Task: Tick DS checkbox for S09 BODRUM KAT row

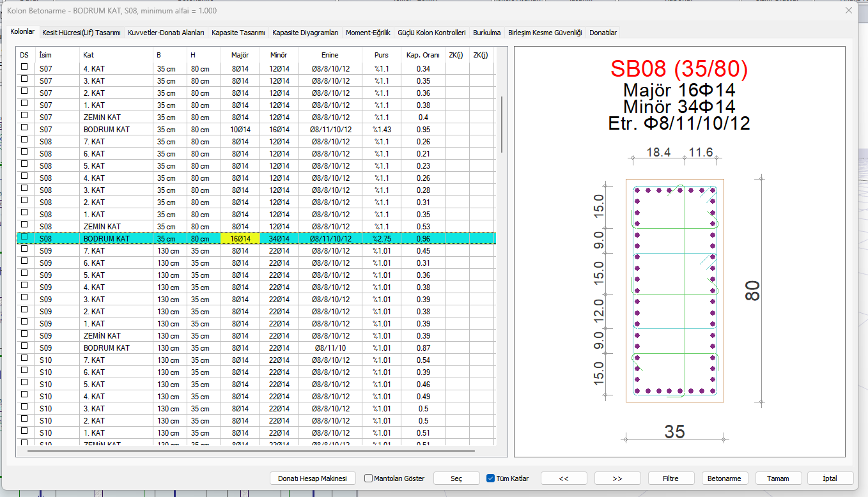Action: tap(25, 346)
